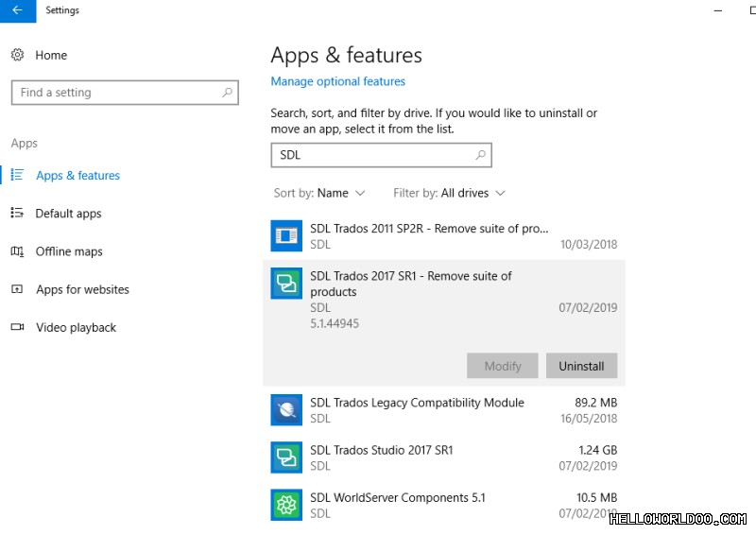Click the Apps & features list icon
The height and width of the screenshot is (535, 756).
coord(17,175)
